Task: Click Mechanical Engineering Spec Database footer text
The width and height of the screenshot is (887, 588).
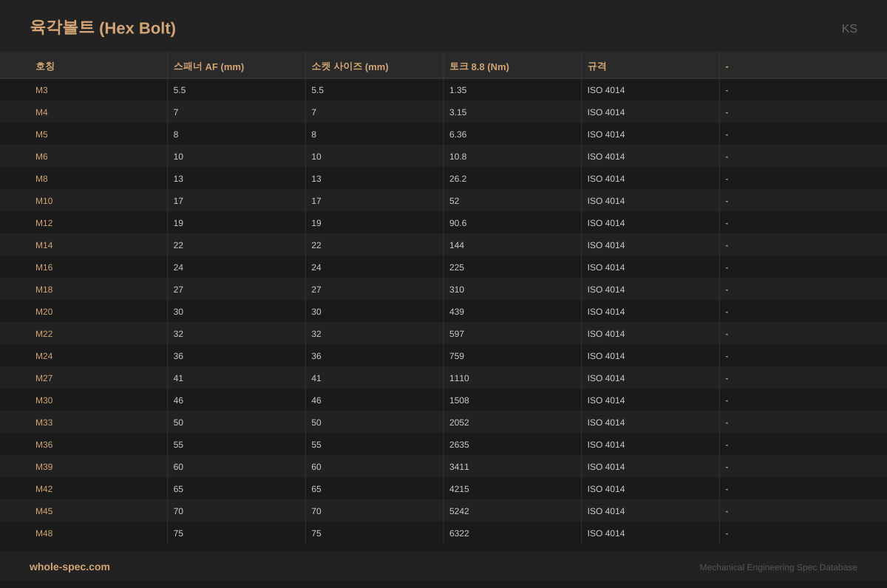Action: [778, 567]
